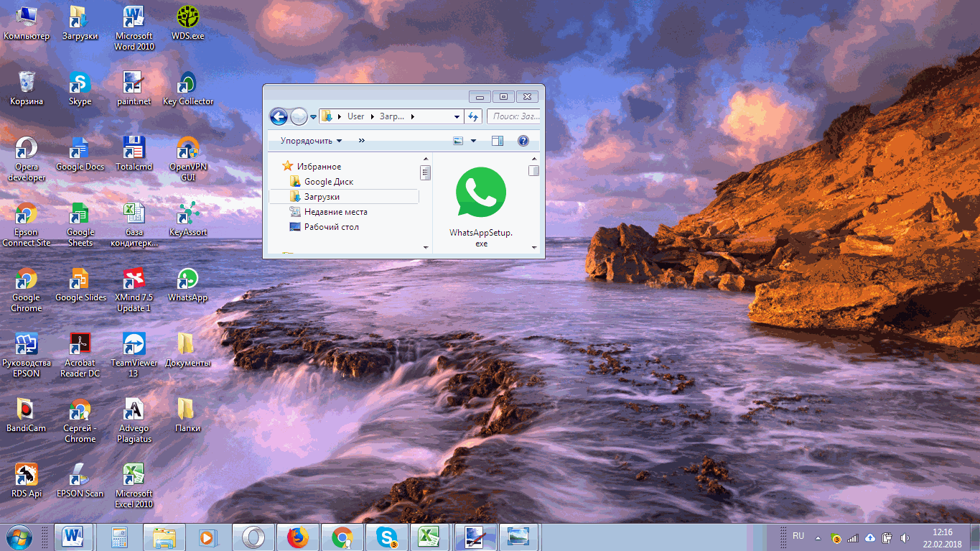Click the User breadcrumb in address bar
This screenshot has width=980, height=551.
pyautogui.click(x=356, y=116)
